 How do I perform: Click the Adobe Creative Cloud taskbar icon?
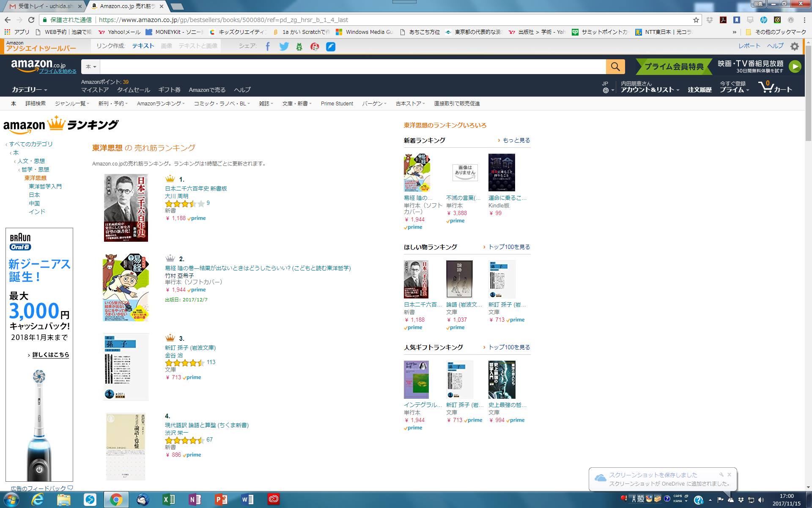tap(274, 500)
